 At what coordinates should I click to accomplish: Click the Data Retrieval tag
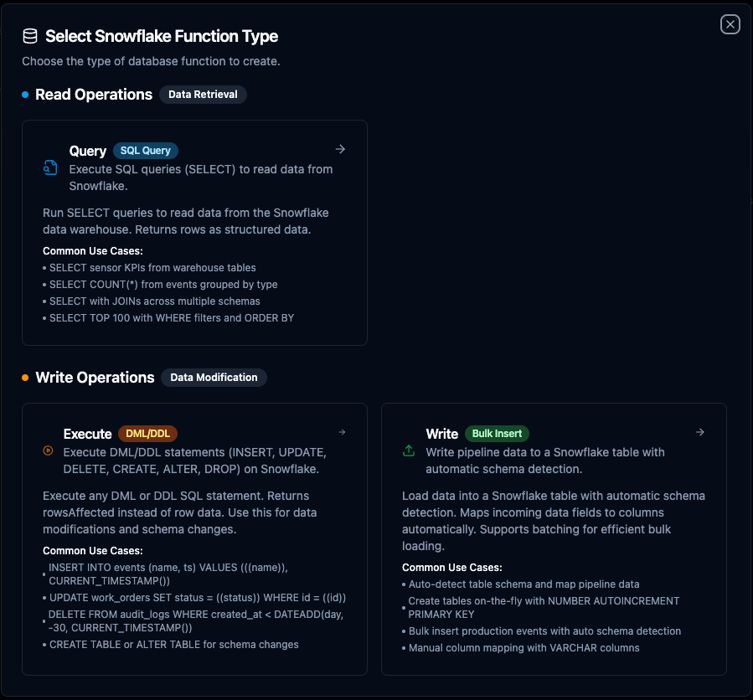pyautogui.click(x=203, y=95)
